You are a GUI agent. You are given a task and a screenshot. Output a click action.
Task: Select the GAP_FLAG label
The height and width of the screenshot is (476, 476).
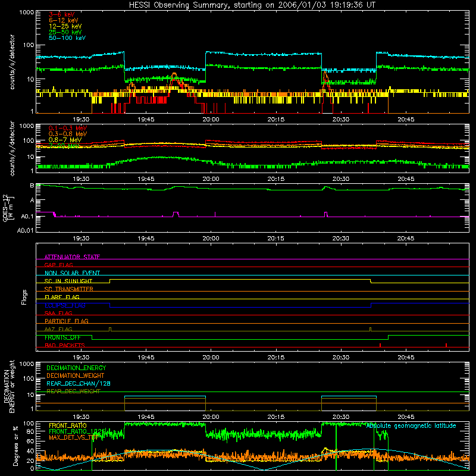(x=58, y=265)
